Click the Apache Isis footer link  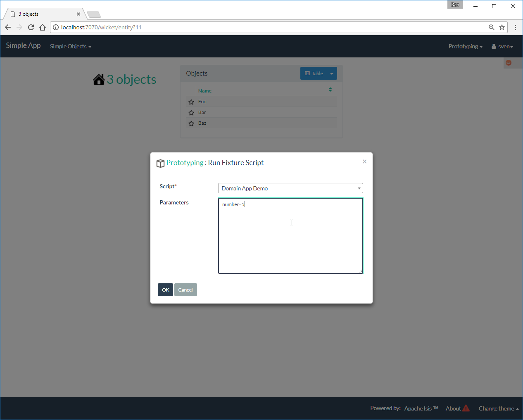pyautogui.click(x=418, y=408)
